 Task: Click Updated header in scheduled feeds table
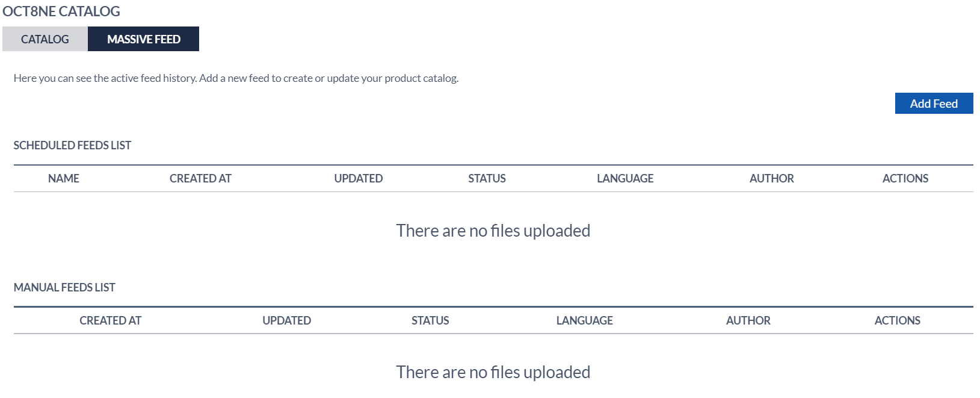359,178
